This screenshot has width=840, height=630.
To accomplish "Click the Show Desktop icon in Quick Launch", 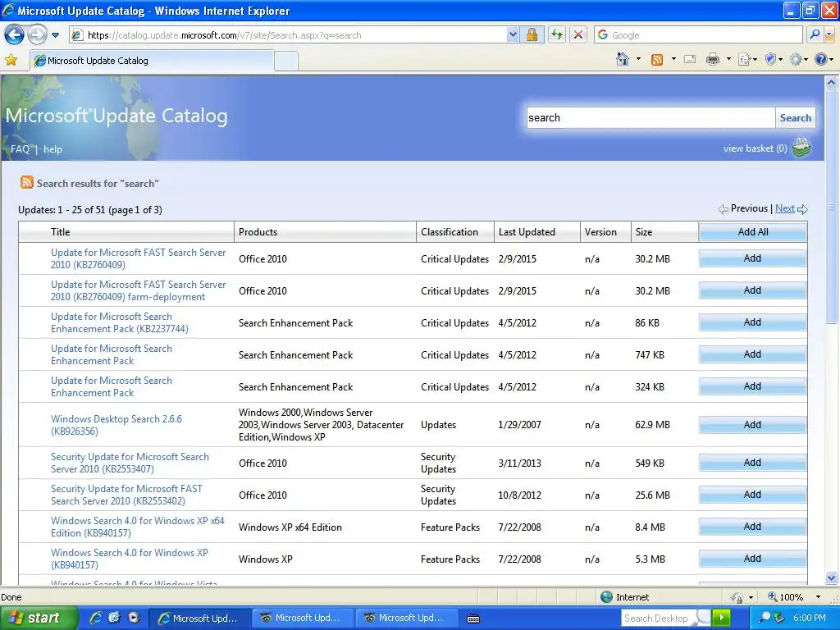I will pos(114,618).
